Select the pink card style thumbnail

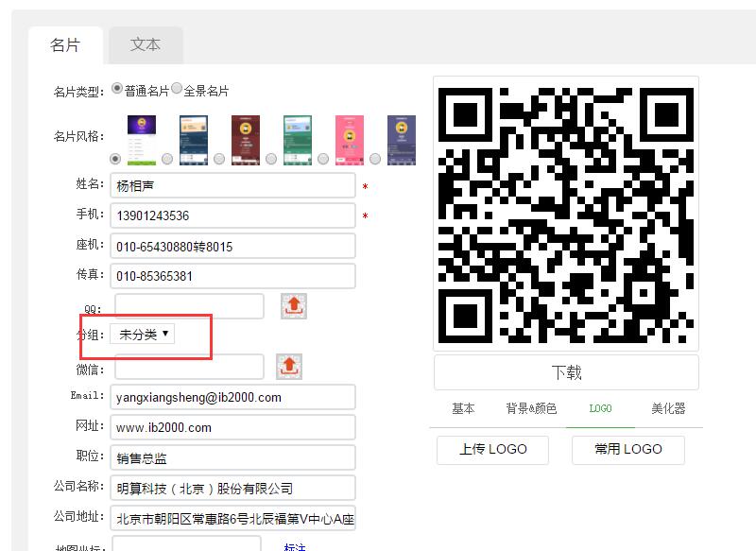(349, 139)
